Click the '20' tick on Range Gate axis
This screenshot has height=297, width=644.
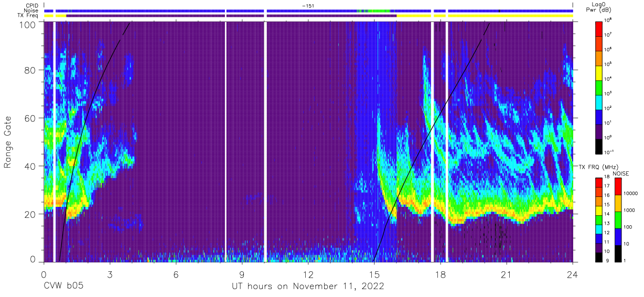pos(31,215)
